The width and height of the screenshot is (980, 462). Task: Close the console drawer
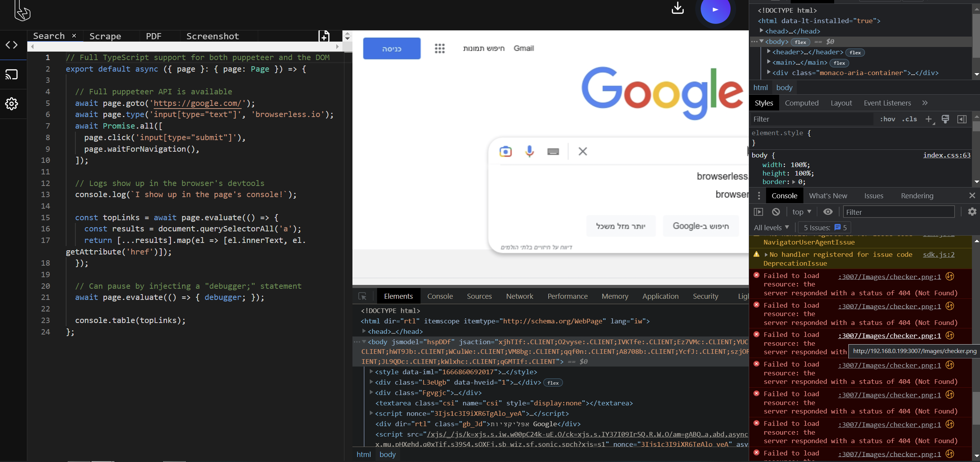pos(972,196)
